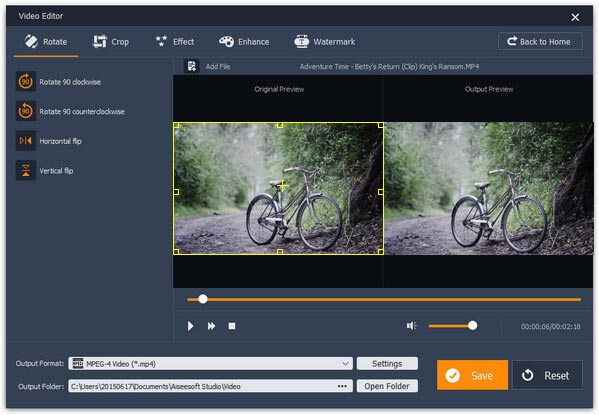
Task: Fast forward the video preview
Action: pyautogui.click(x=211, y=326)
